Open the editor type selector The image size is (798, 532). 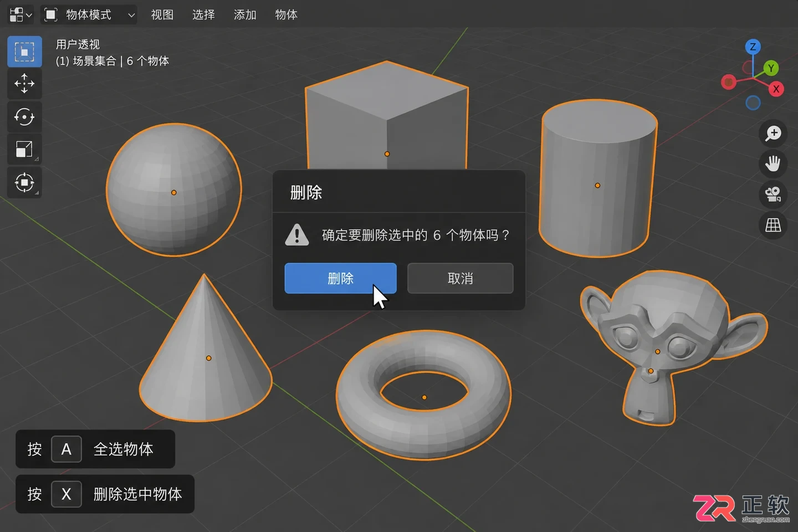21,14
